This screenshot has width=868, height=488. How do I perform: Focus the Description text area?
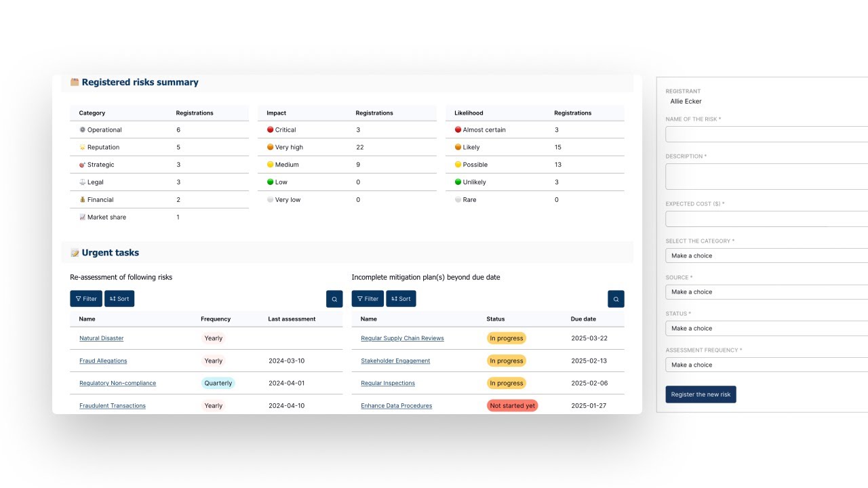pos(767,176)
